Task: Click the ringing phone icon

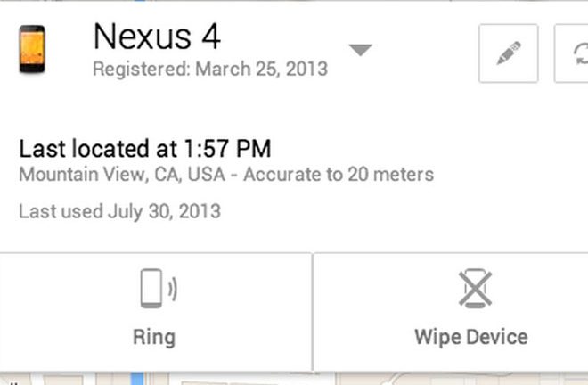Action: [x=159, y=289]
